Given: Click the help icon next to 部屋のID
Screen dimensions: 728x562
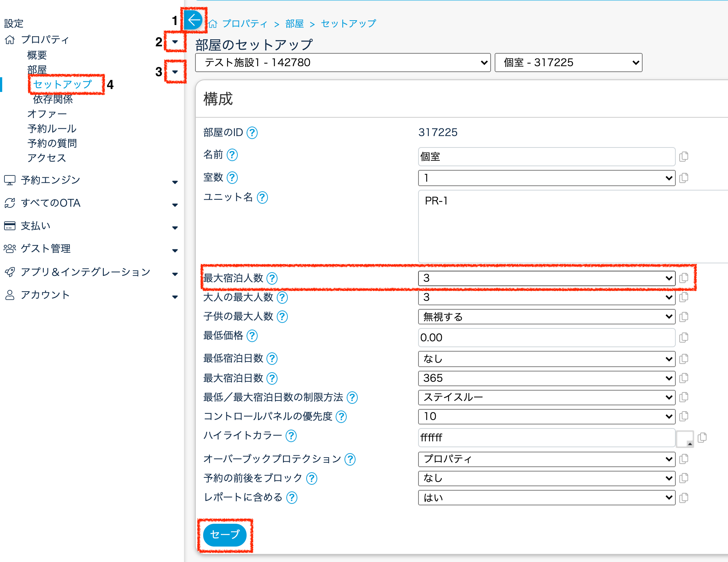Looking at the screenshot, I should [x=252, y=133].
